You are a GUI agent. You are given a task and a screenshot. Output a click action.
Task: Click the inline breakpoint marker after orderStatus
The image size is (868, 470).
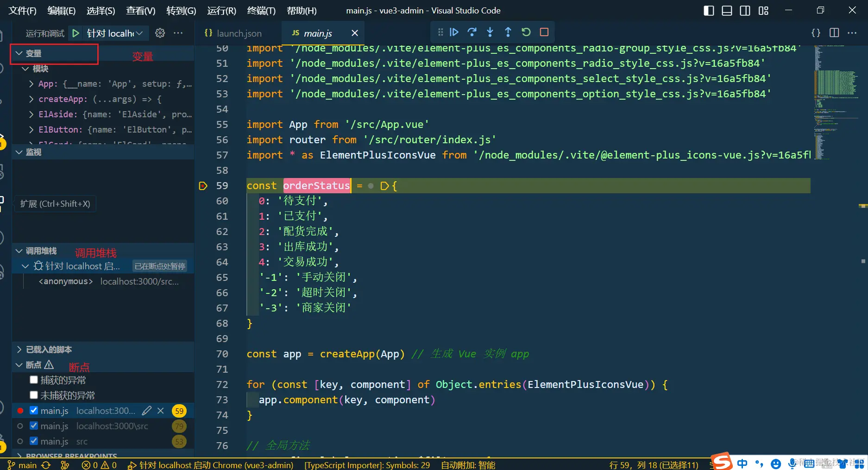[384, 186]
